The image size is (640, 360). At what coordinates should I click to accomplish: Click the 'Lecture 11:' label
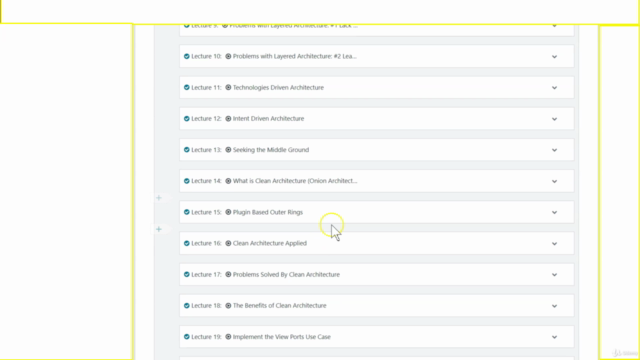(x=206, y=87)
